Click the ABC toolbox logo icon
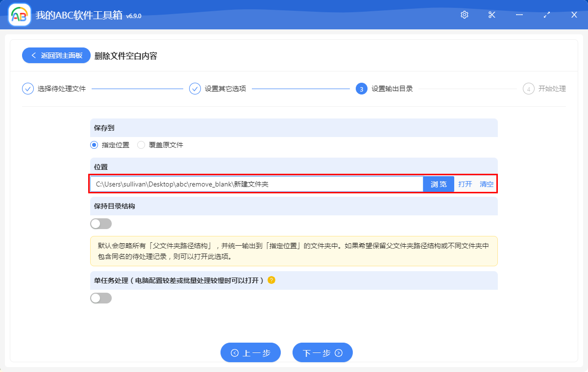The image size is (588, 372). (19, 15)
